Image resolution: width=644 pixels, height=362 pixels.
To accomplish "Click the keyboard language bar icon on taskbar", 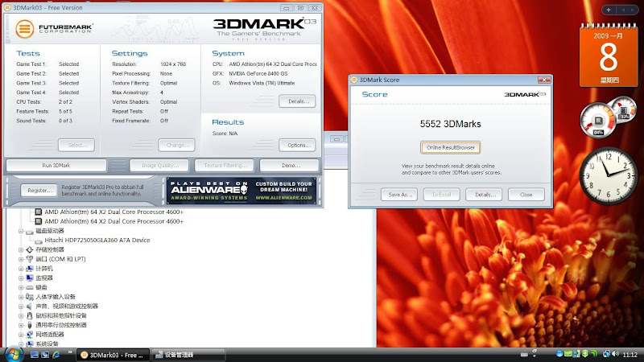I will click(x=524, y=355).
